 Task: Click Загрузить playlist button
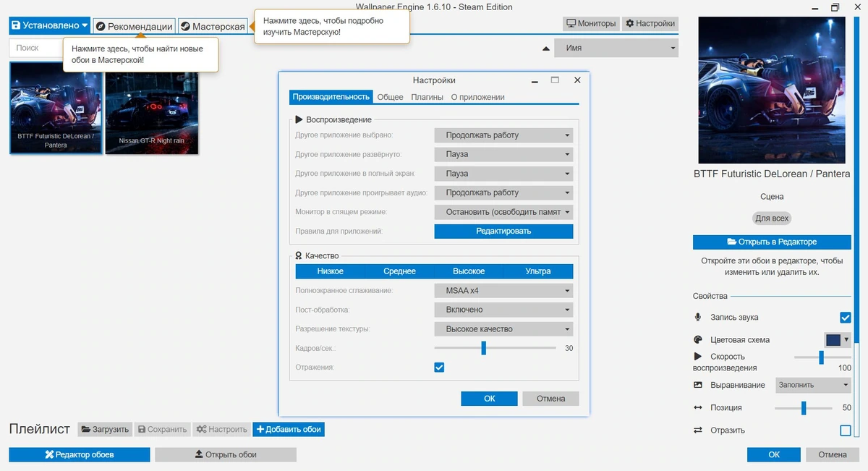105,429
